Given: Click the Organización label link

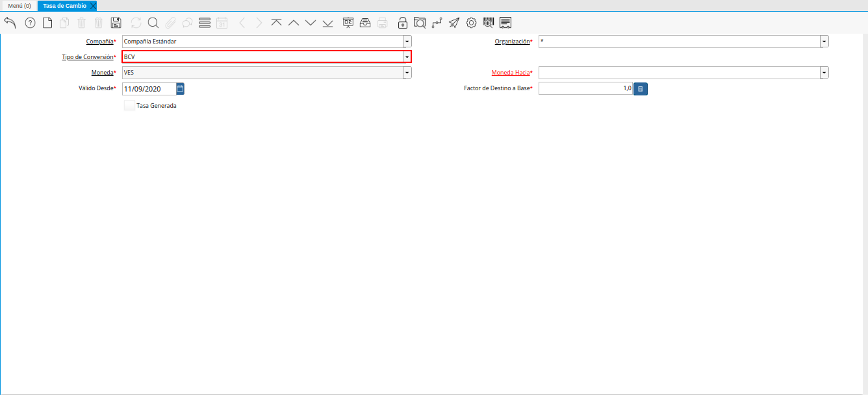Looking at the screenshot, I should (513, 42).
